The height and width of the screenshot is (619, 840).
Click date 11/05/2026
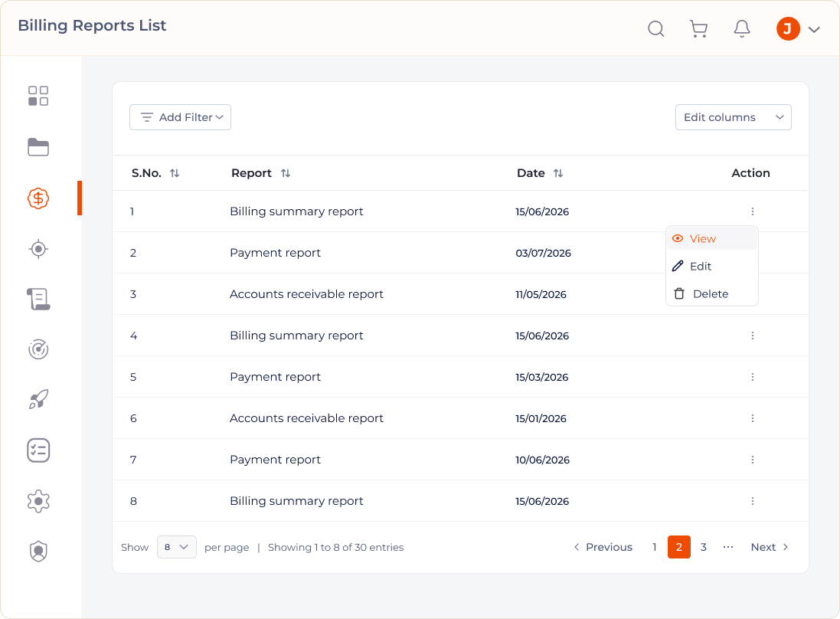pyautogui.click(x=541, y=294)
